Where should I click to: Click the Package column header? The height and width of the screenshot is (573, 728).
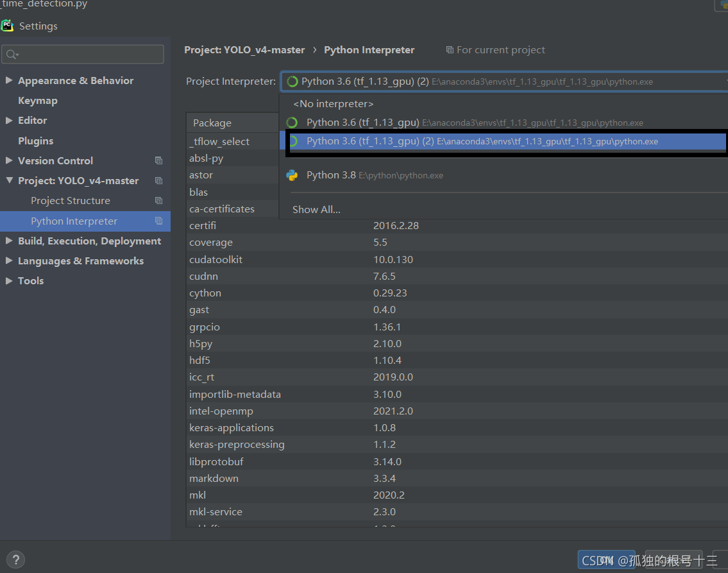click(232, 123)
